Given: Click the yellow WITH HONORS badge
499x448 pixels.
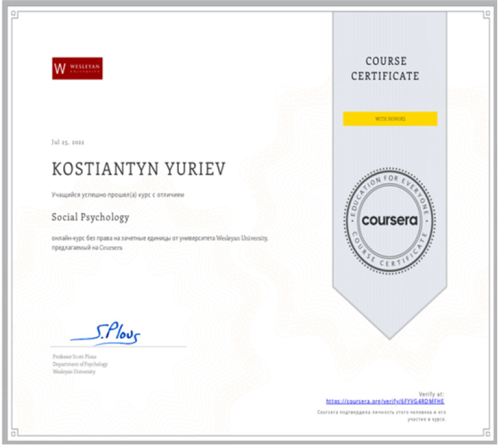Looking at the screenshot, I should tap(390, 119).
